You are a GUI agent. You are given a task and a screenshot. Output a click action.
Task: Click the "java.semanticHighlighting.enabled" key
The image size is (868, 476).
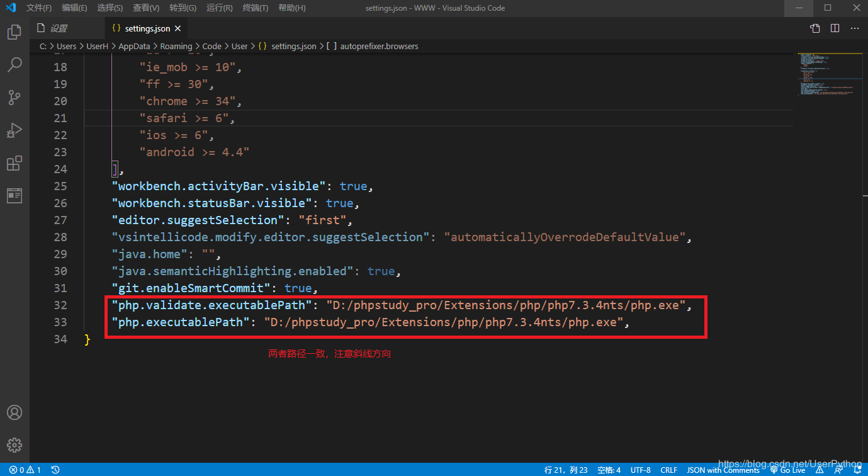(233, 271)
